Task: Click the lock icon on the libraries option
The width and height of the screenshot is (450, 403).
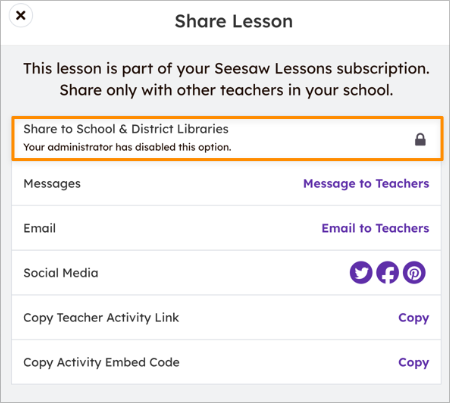Action: pyautogui.click(x=420, y=140)
